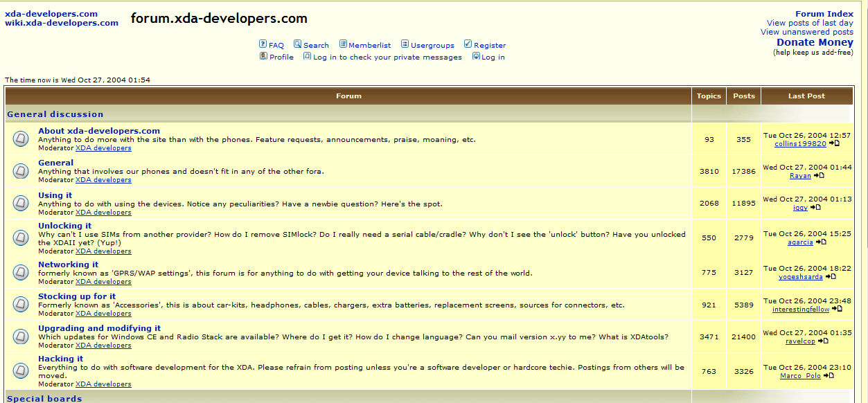The image size is (868, 403).
Task: Click folder icon beside Using it forum
Action: pos(21,204)
